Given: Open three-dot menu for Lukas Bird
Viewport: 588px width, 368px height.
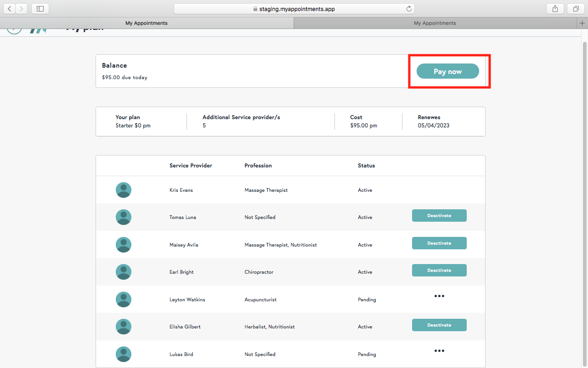Looking at the screenshot, I should pos(439,351).
